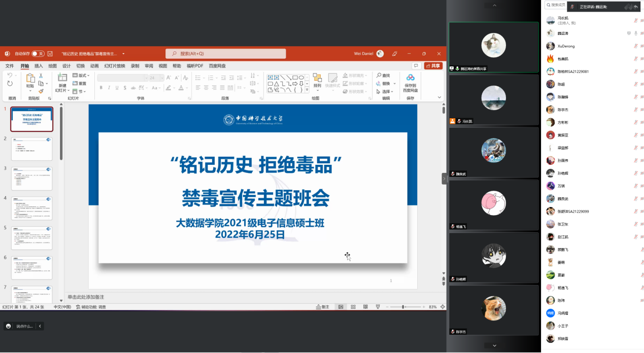This screenshot has width=644, height=353.
Task: Click the 中文(中国) language status button
Action: click(x=62, y=307)
